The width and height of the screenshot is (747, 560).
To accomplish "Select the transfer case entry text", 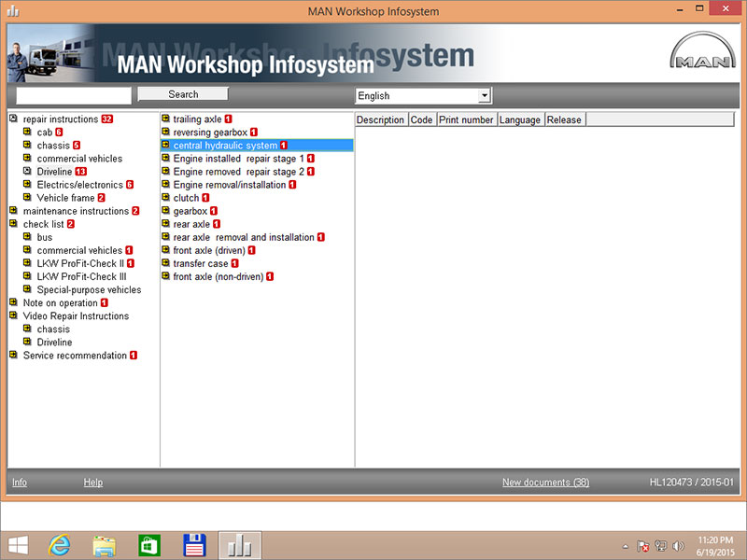I will [201, 263].
